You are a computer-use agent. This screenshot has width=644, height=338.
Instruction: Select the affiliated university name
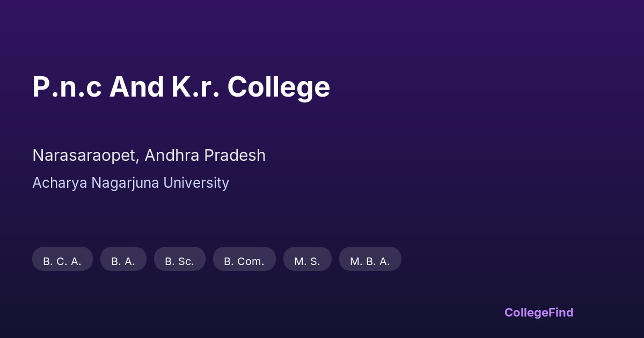(x=130, y=183)
